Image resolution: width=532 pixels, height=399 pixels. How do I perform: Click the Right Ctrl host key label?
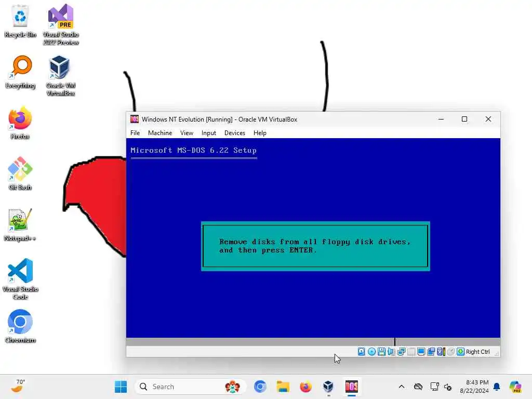click(x=478, y=352)
